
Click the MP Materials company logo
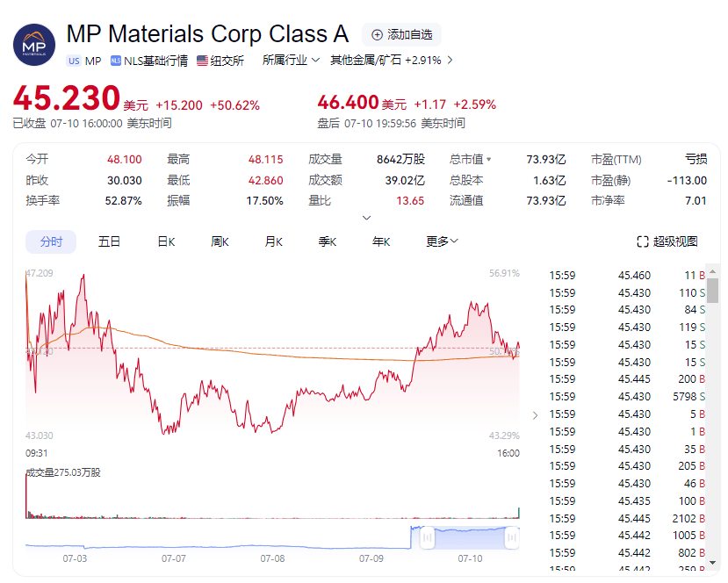(x=34, y=44)
